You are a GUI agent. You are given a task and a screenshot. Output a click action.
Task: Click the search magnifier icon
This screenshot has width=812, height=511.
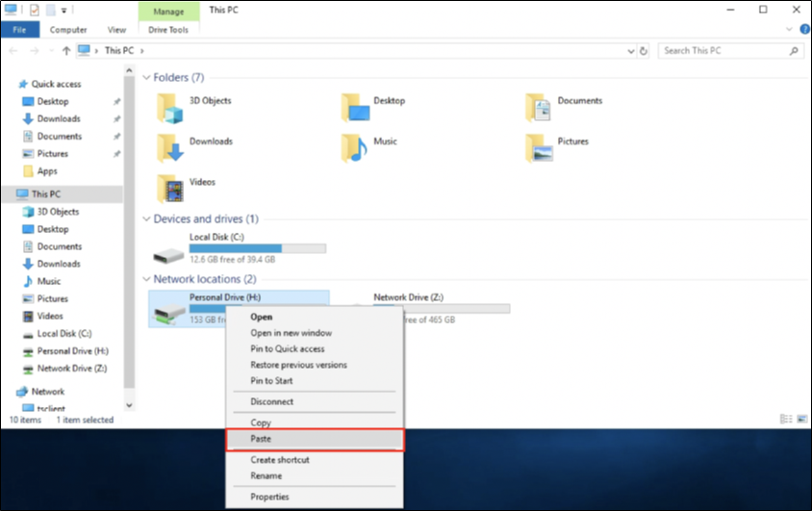click(x=794, y=51)
